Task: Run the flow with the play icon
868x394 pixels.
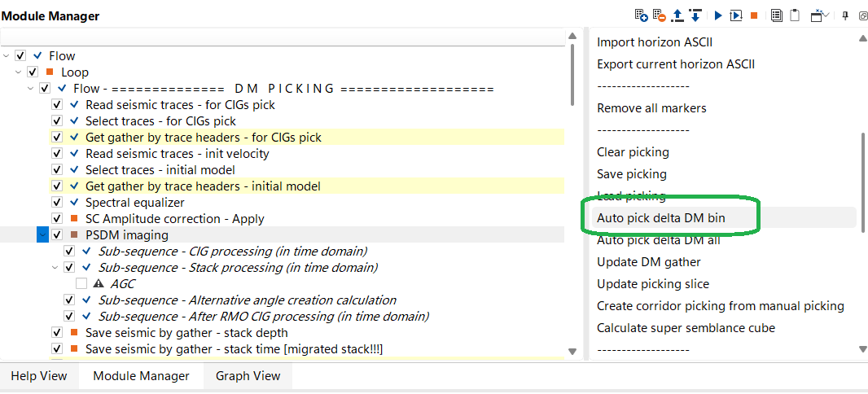Action: [x=718, y=15]
